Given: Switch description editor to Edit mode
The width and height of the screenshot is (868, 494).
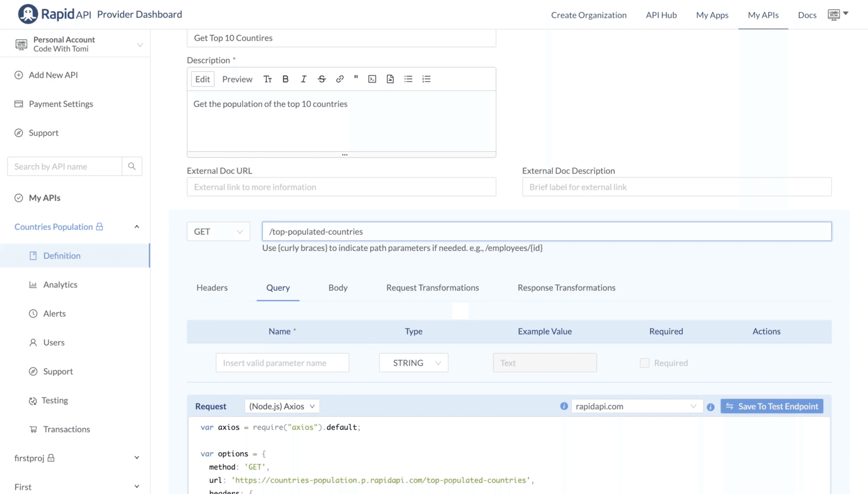Looking at the screenshot, I should point(202,79).
